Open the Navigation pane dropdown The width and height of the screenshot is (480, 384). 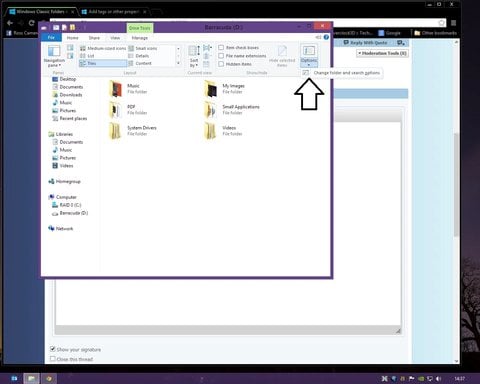click(54, 55)
